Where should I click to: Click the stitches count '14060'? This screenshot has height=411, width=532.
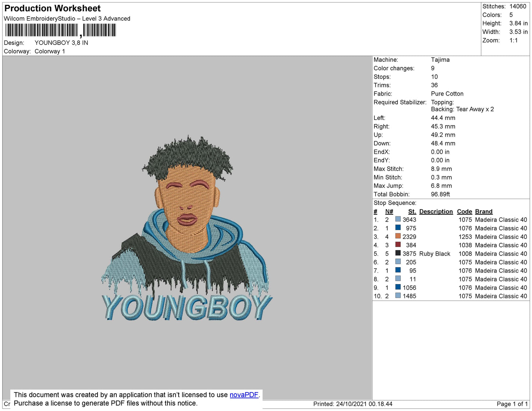click(518, 6)
